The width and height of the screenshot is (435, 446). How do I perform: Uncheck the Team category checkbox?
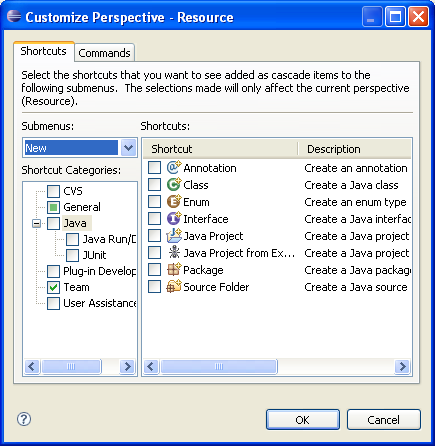(x=53, y=287)
